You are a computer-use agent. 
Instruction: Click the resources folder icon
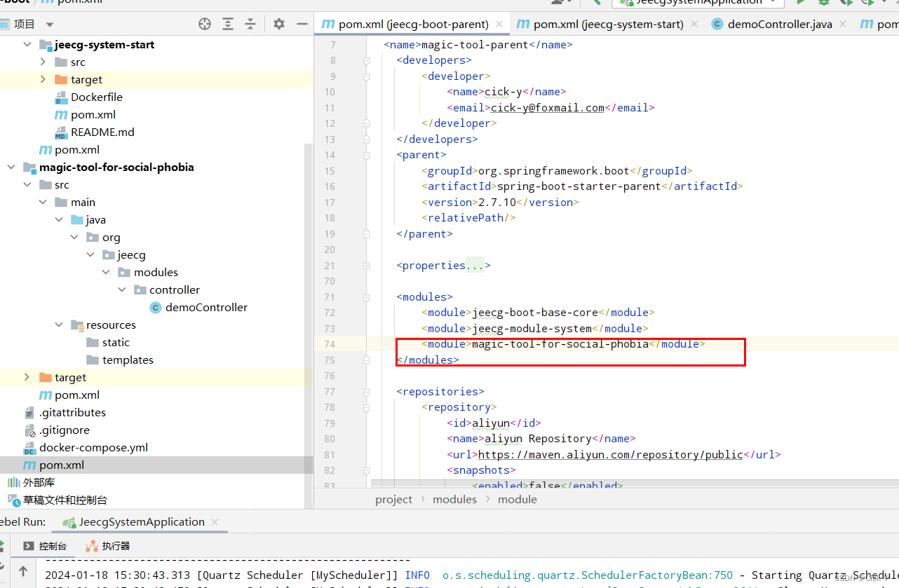click(x=77, y=324)
